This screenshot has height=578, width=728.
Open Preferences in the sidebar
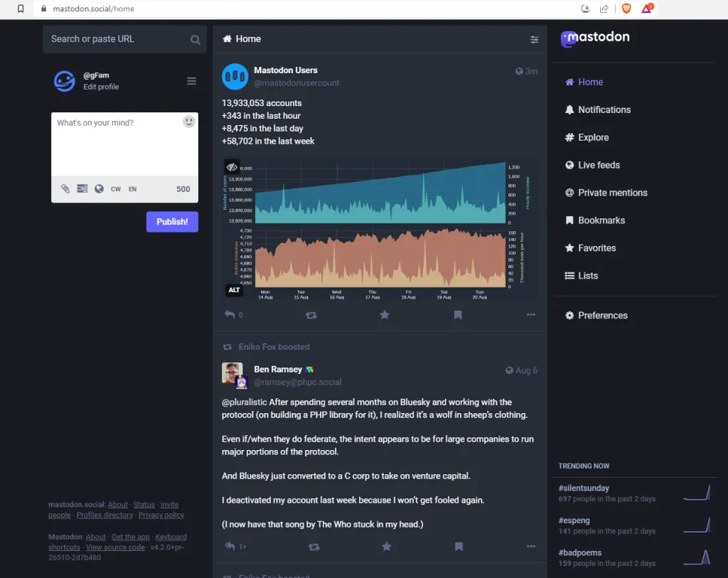point(596,316)
